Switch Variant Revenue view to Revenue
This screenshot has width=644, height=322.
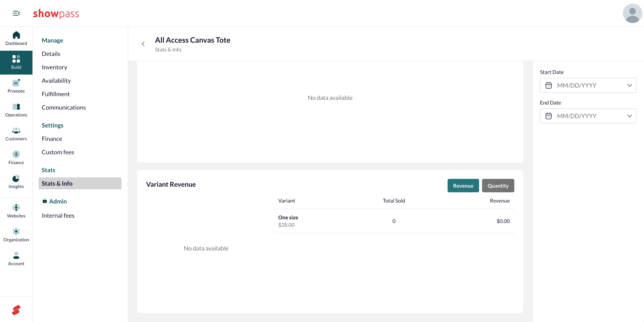click(463, 186)
